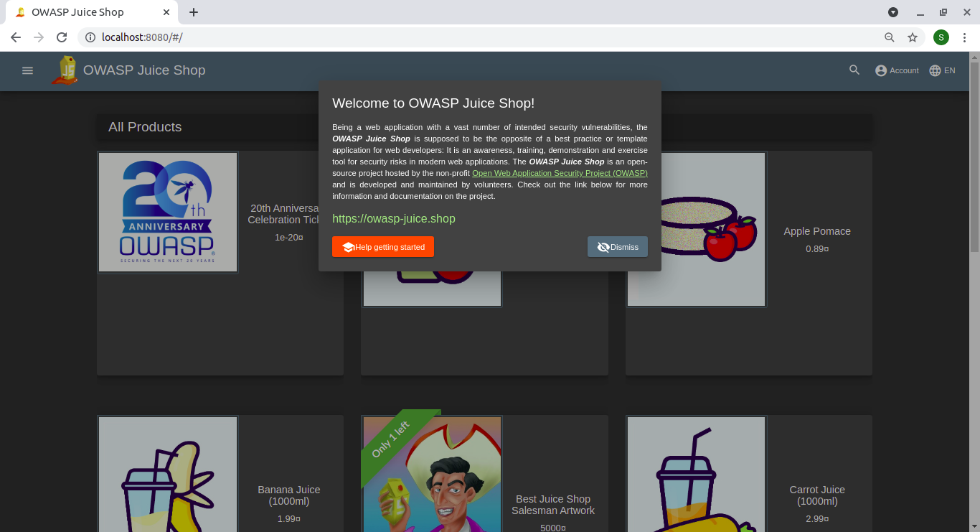Open the Banana Juice product image
Viewport: 980px width, 532px height.
(x=168, y=475)
